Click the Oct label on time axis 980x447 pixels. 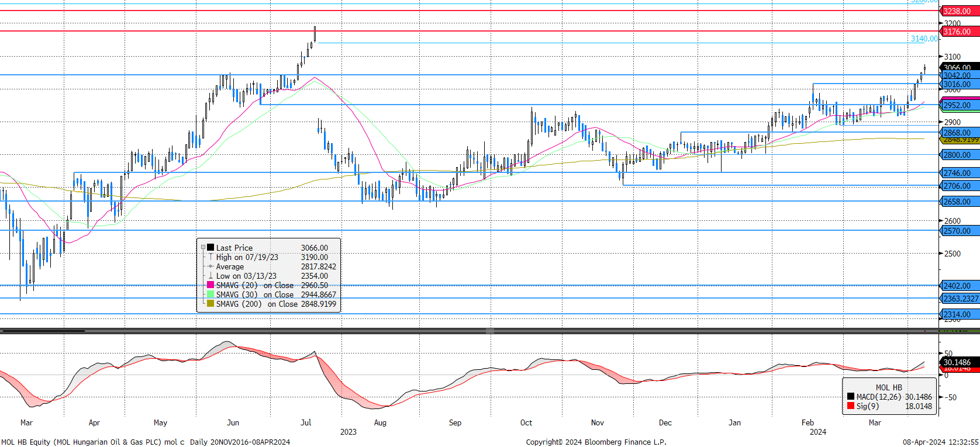526,422
